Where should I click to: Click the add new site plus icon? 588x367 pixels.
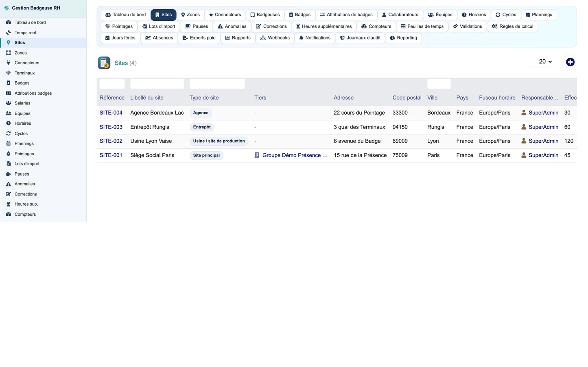570,62
